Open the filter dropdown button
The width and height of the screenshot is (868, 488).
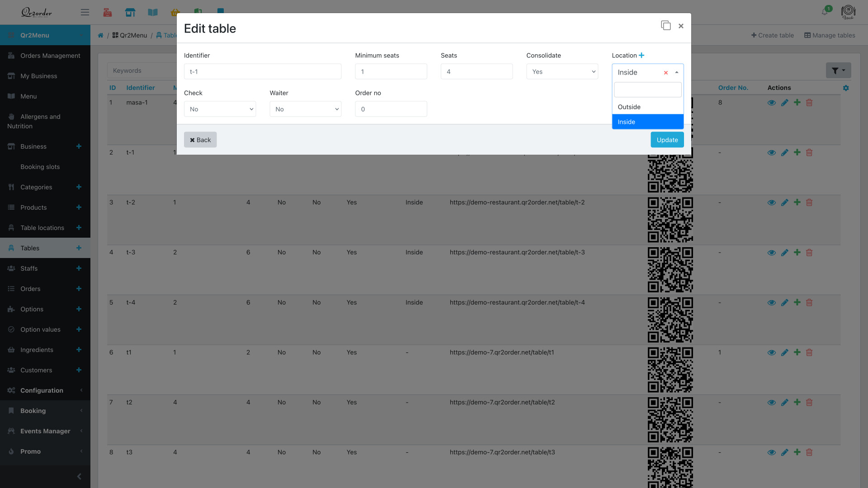[838, 70]
